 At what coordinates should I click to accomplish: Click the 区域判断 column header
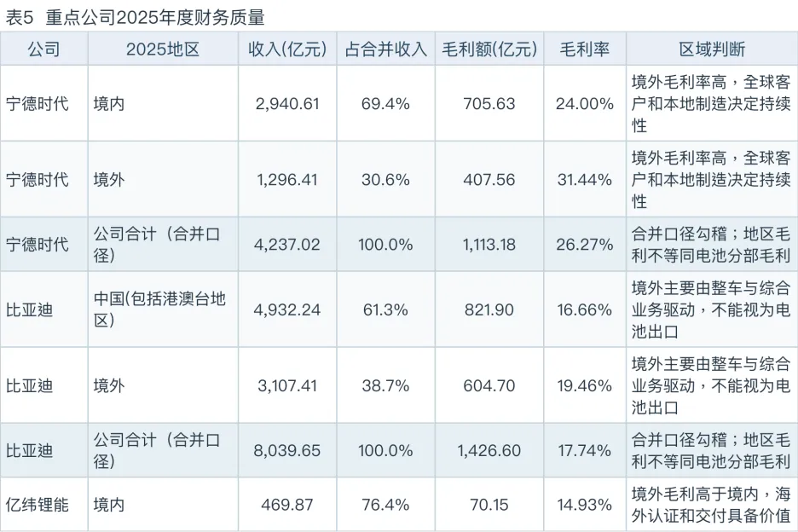(x=712, y=49)
